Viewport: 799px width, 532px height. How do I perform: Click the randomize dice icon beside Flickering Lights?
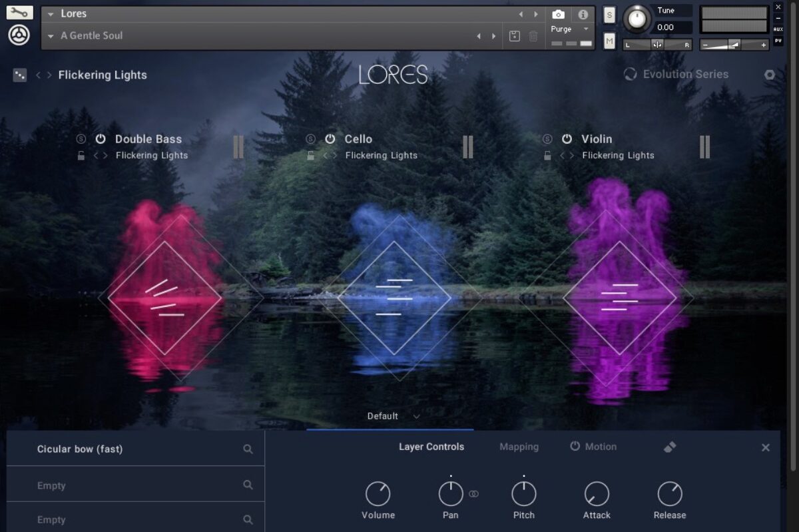(19, 75)
